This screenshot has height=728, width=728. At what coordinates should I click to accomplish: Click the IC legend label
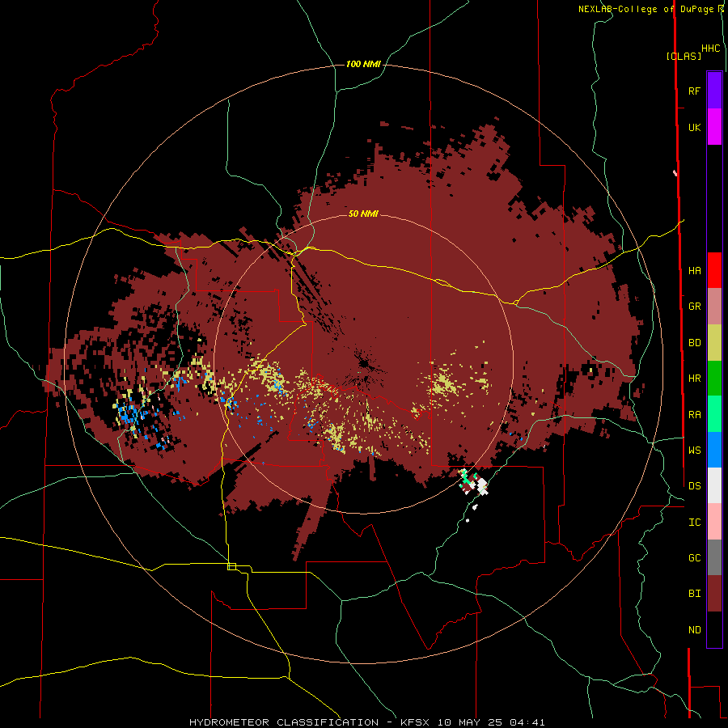[x=694, y=523]
